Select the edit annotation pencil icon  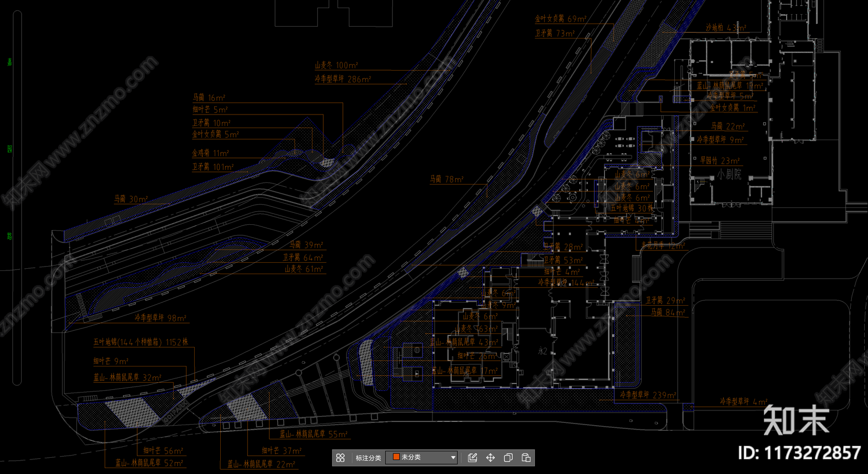tap(473, 458)
